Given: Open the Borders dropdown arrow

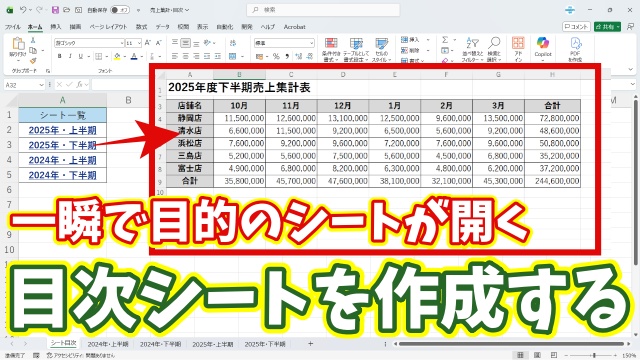Looking at the screenshot, I should pos(107,56).
